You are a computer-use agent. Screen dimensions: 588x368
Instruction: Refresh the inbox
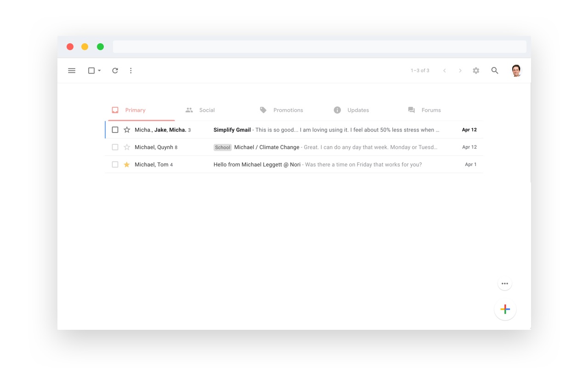tap(115, 70)
